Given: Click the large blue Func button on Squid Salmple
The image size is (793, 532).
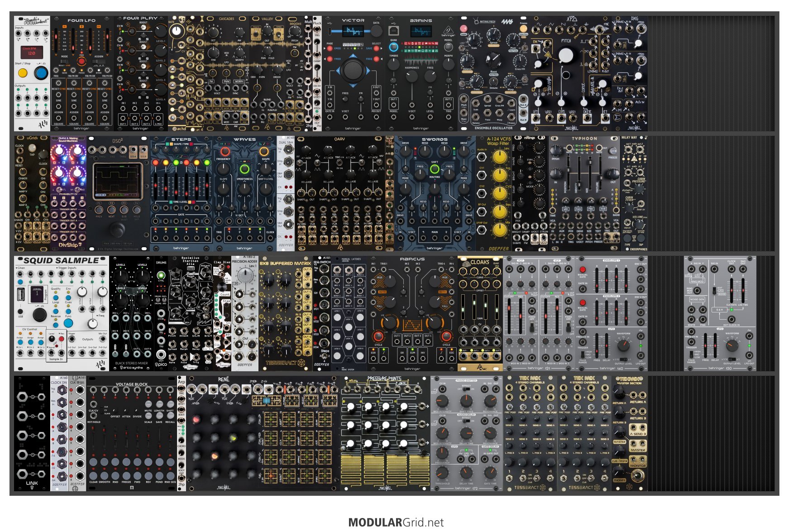Looking at the screenshot, I should [x=68, y=323].
